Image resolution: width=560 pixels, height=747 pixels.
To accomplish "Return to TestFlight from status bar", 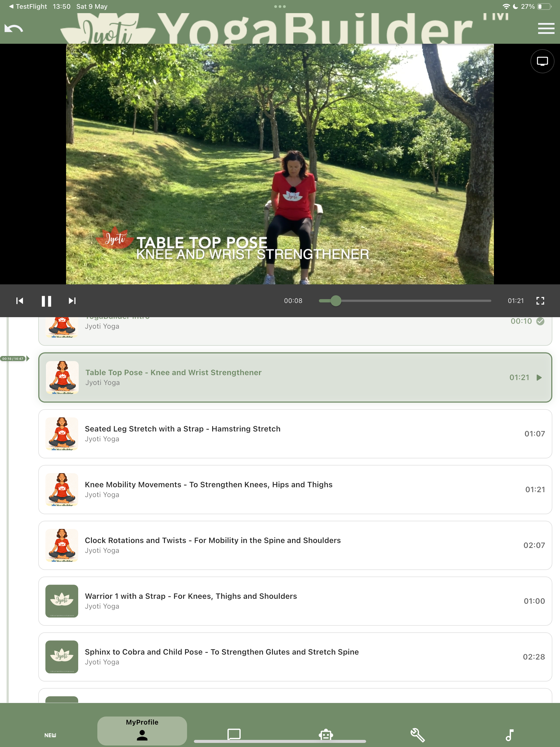I will pyautogui.click(x=28, y=6).
